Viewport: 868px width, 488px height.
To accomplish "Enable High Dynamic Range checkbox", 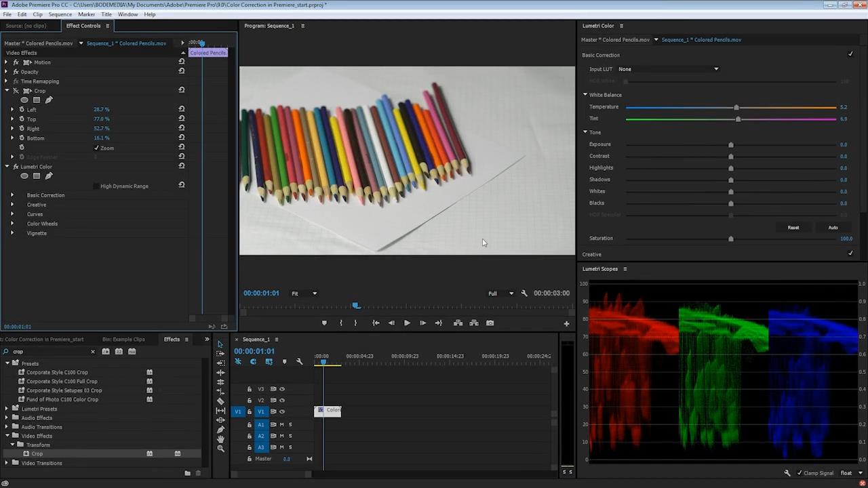I will point(96,186).
